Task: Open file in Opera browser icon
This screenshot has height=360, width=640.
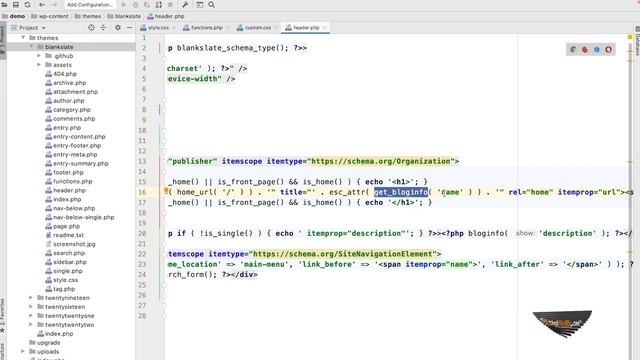Action: [x=609, y=49]
